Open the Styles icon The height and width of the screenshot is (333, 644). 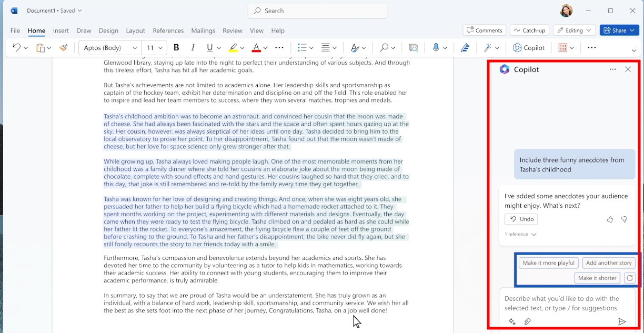click(355, 48)
